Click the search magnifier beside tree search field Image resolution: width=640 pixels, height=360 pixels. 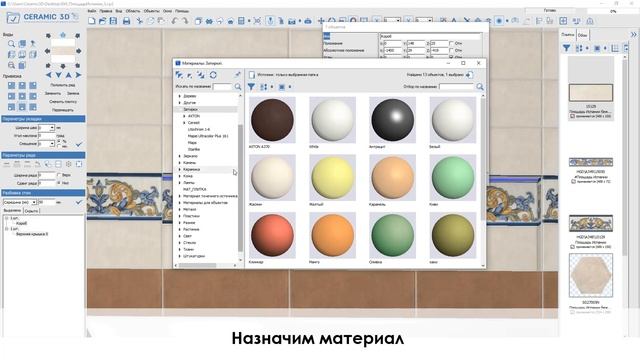click(x=238, y=87)
